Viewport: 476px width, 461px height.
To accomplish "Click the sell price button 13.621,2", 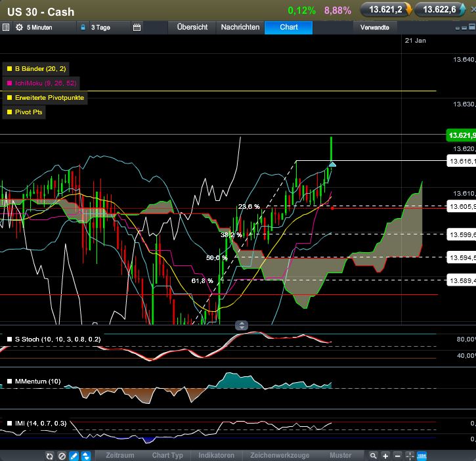I will pos(386,10).
